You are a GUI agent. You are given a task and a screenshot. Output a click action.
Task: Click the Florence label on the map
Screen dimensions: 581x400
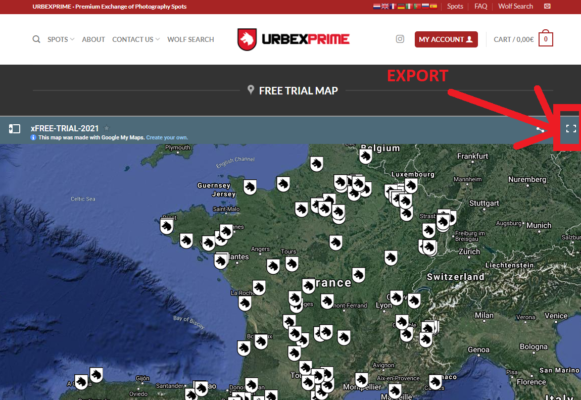click(x=531, y=382)
